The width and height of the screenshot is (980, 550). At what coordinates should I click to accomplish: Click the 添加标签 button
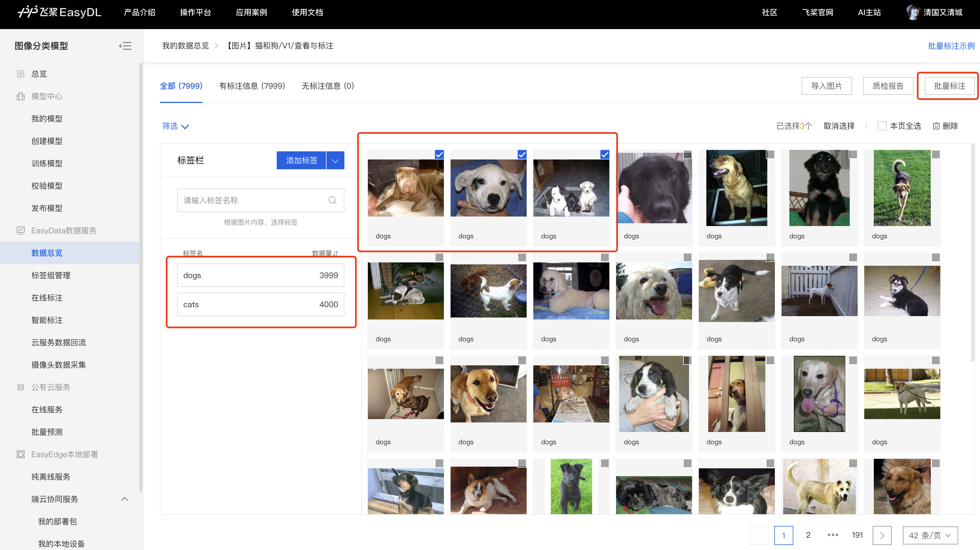pyautogui.click(x=301, y=160)
